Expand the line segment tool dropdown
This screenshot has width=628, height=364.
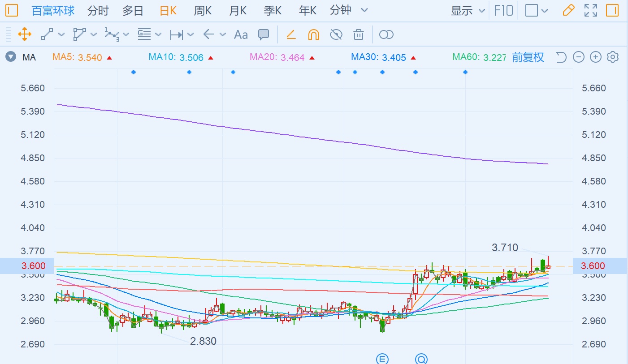point(61,34)
